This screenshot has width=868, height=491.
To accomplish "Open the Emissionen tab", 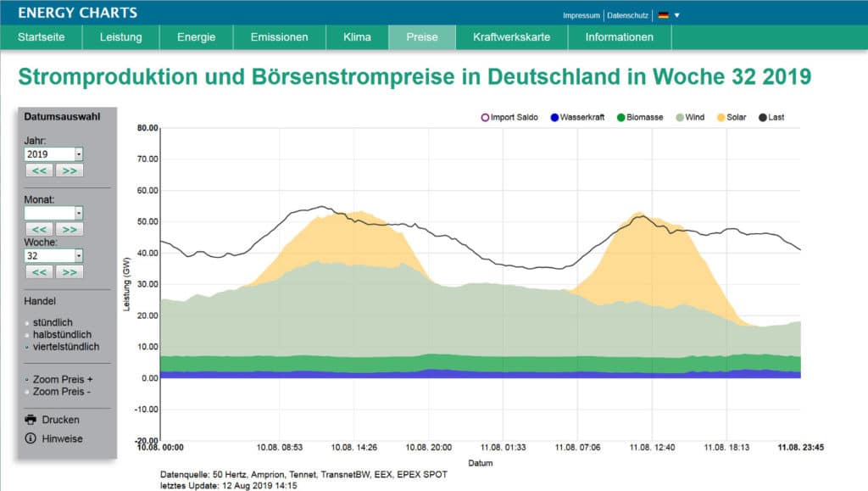I will pos(279,37).
